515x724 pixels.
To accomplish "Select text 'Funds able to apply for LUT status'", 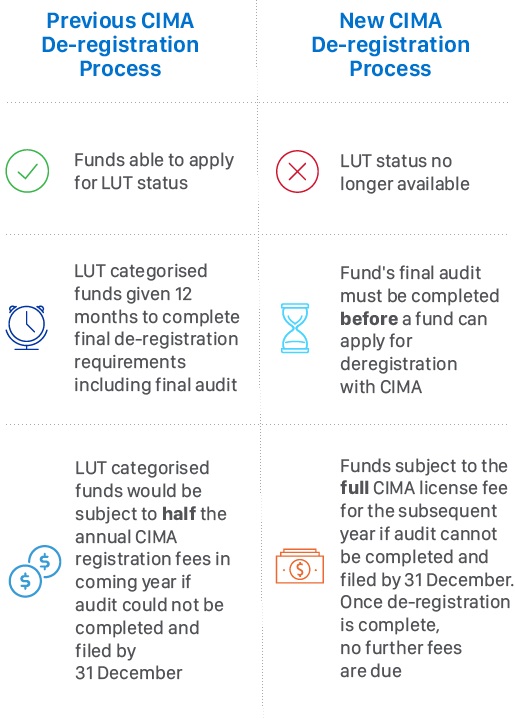I will (x=154, y=171).
